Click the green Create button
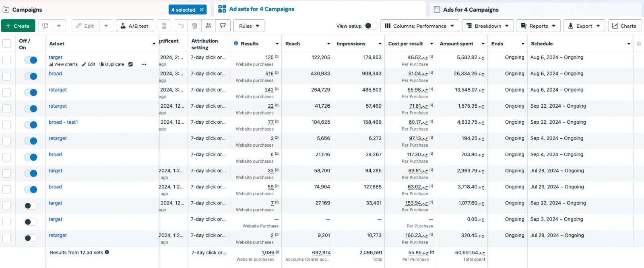Image resolution: width=644 pixels, height=268 pixels. coord(18,26)
